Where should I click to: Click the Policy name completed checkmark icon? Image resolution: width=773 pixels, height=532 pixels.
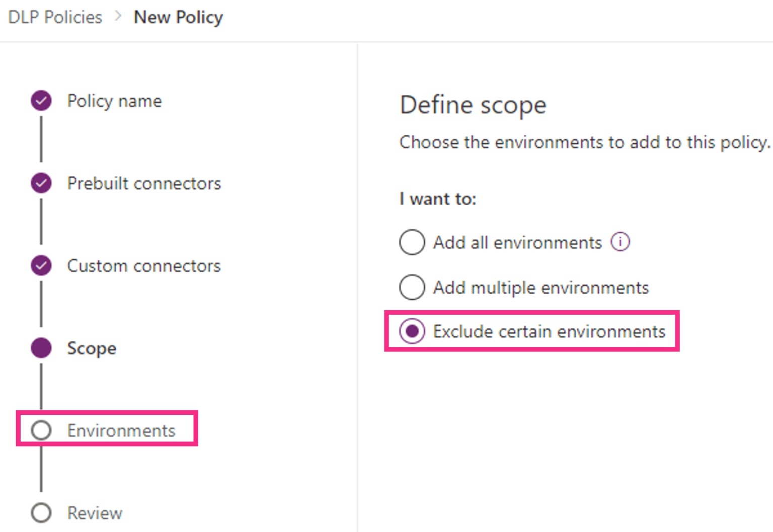[x=41, y=101]
